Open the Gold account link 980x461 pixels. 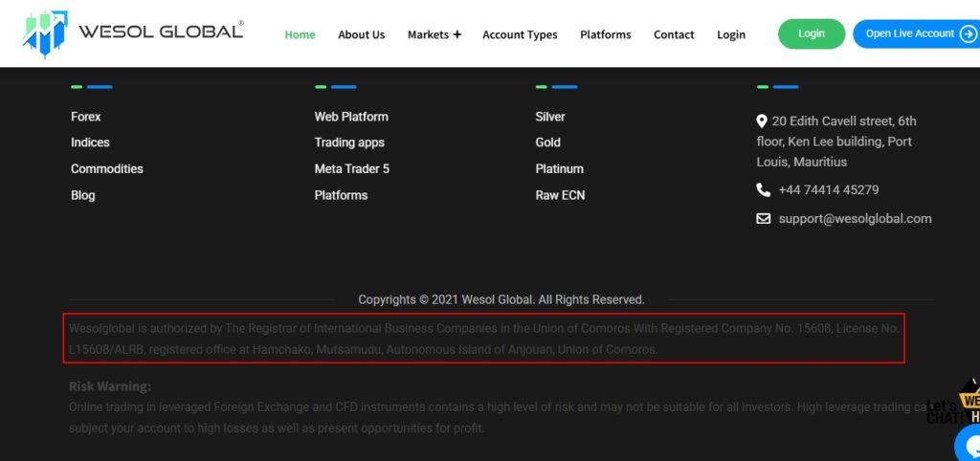click(x=548, y=143)
